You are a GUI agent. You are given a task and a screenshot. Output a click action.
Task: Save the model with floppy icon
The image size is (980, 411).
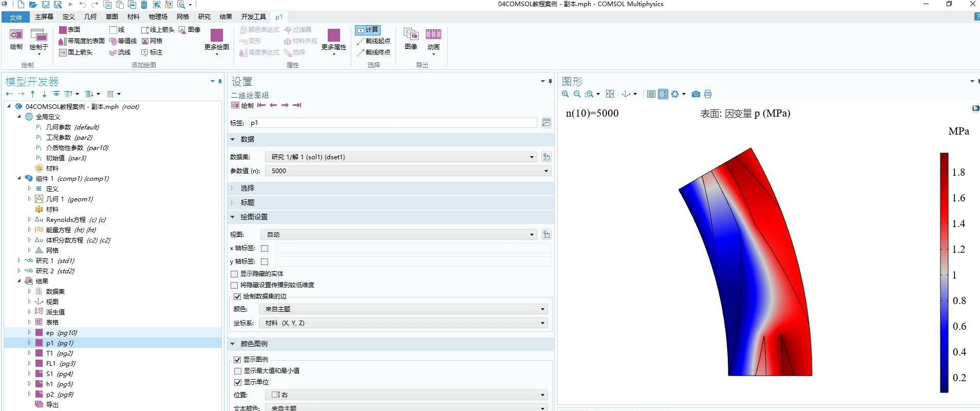46,5
